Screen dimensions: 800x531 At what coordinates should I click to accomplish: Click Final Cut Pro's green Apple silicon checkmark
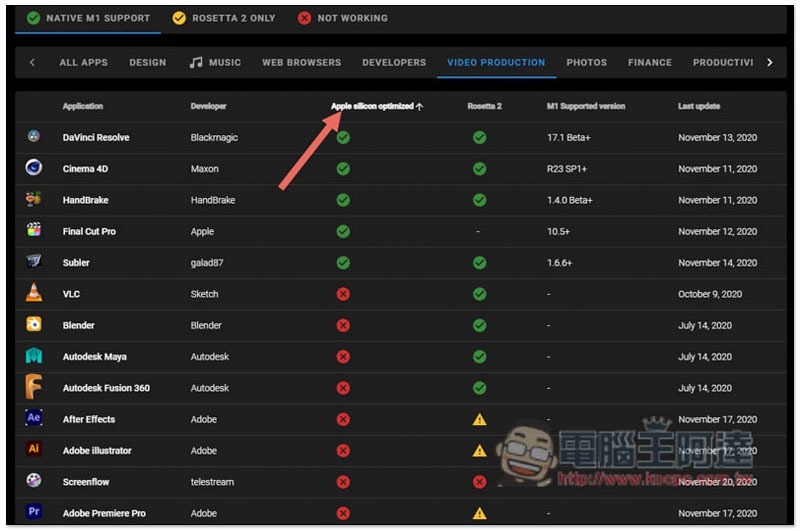coord(343,232)
